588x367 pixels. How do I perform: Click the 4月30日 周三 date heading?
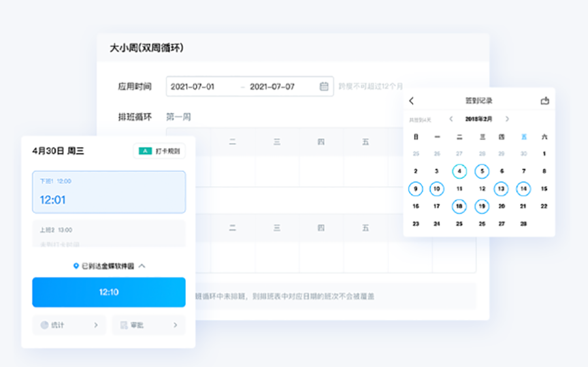pyautogui.click(x=58, y=151)
